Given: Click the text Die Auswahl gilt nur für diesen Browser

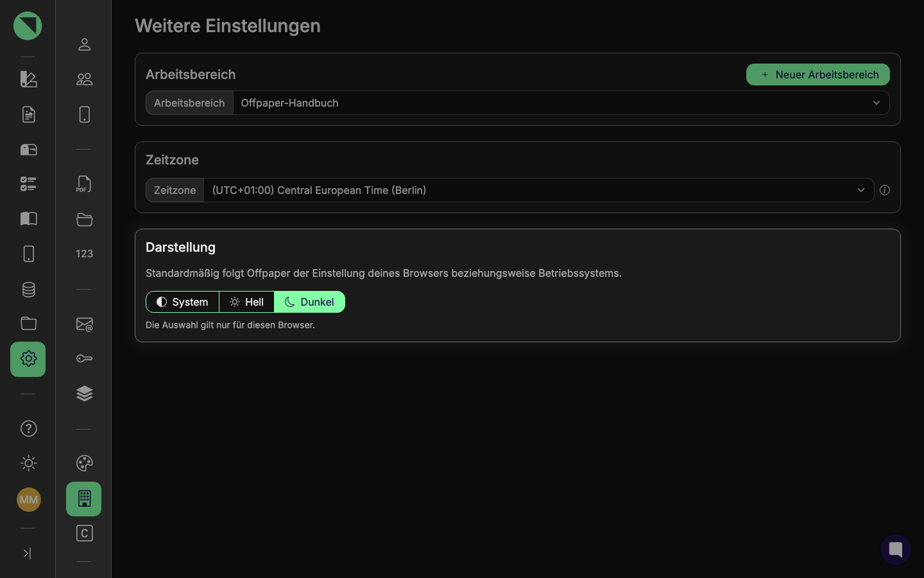Looking at the screenshot, I should click(230, 325).
